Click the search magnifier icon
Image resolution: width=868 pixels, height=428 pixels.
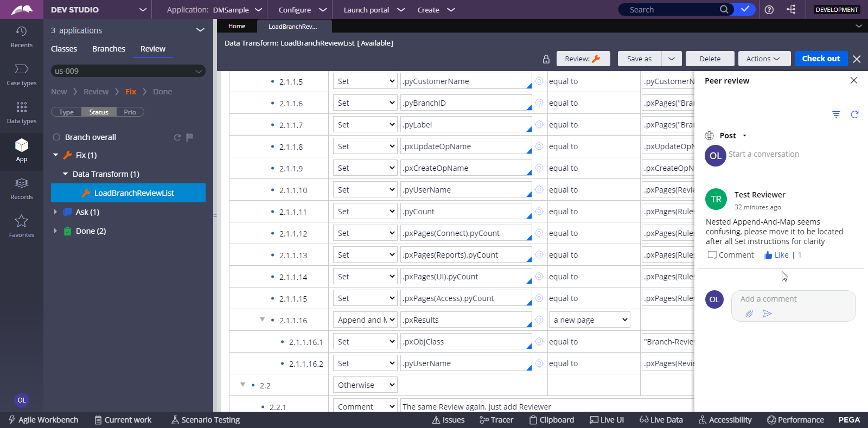[x=724, y=9]
